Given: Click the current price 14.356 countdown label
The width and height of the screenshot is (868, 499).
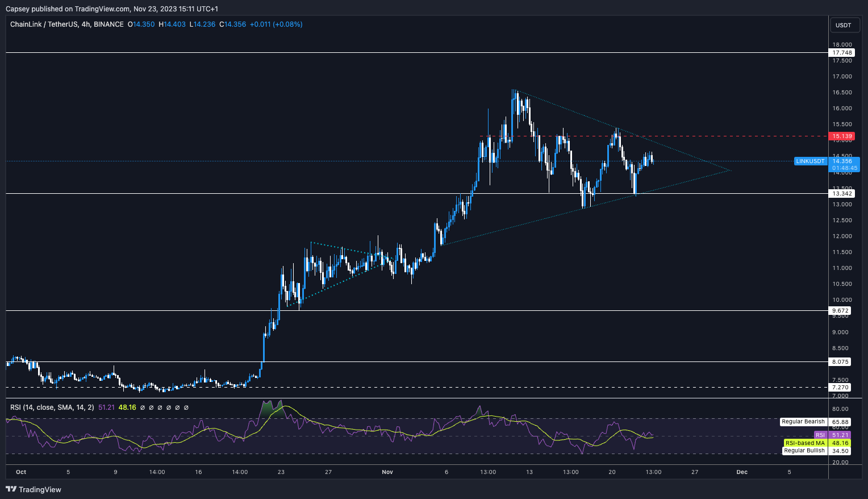Looking at the screenshot, I should click(842, 165).
